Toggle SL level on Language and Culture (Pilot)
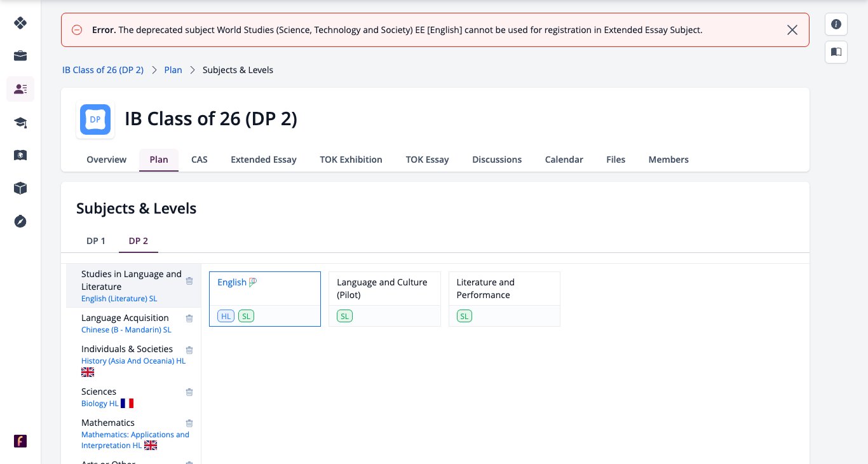 [x=344, y=316]
